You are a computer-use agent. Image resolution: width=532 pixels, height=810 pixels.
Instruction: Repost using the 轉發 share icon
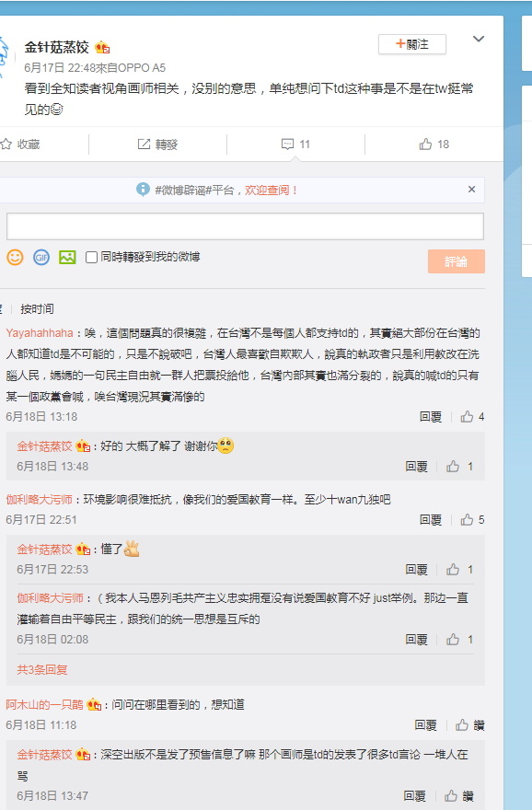click(x=157, y=145)
